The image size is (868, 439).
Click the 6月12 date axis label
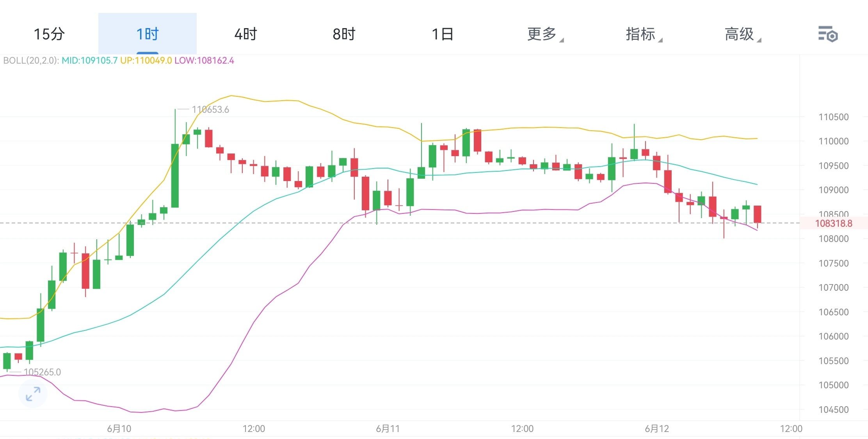pos(656,429)
